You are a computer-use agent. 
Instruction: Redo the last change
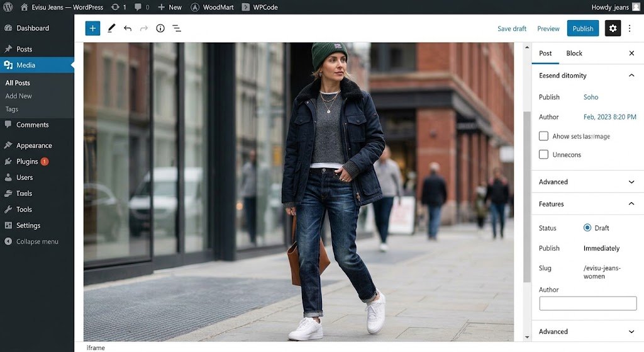click(x=144, y=28)
